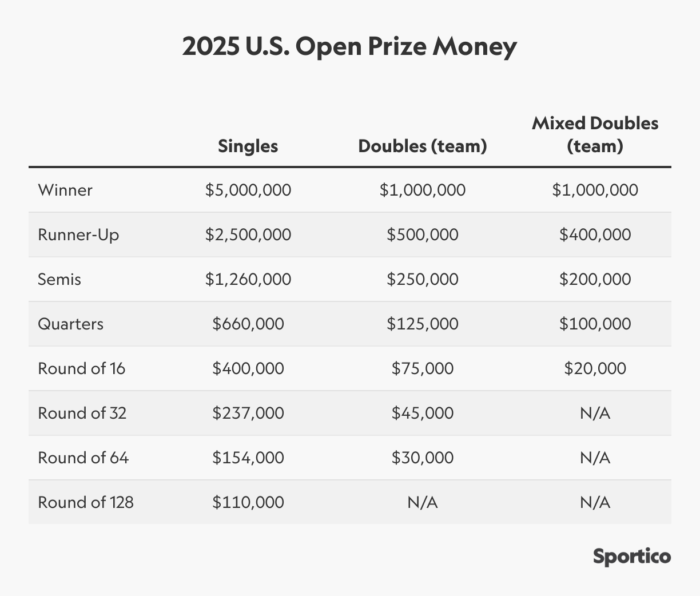Select the Doubles (team) column header
Viewport: 700px width, 596px height.
click(x=422, y=146)
